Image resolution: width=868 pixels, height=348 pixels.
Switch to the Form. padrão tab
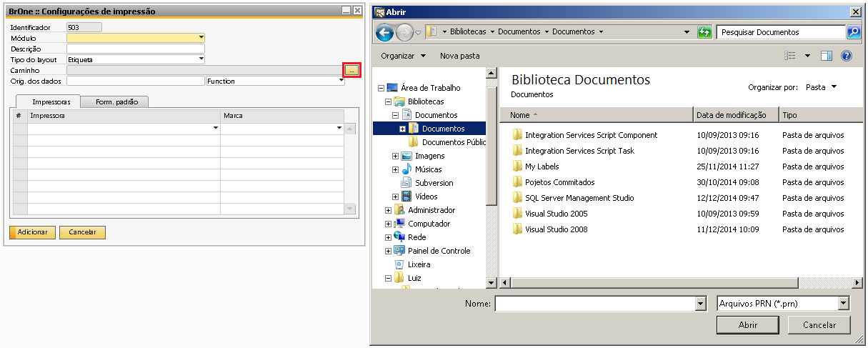115,102
